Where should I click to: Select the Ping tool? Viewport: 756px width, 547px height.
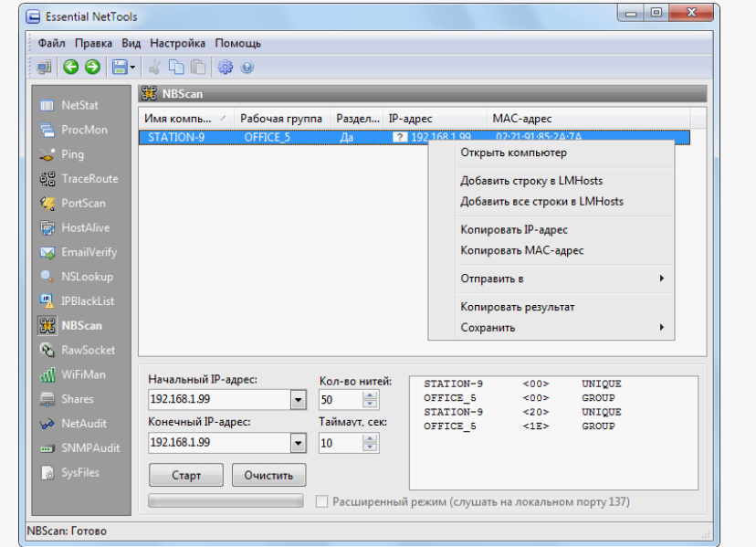pos(62,154)
